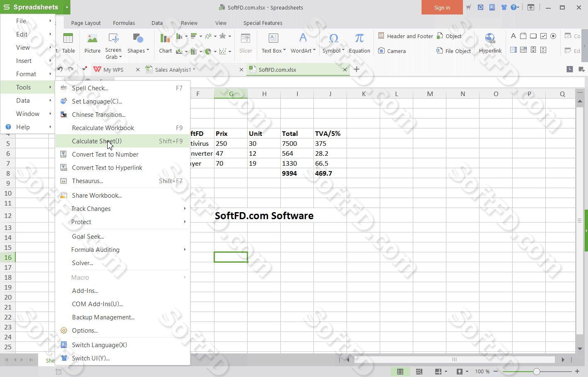Insert a Chart
The image size is (588, 377).
click(x=165, y=43)
